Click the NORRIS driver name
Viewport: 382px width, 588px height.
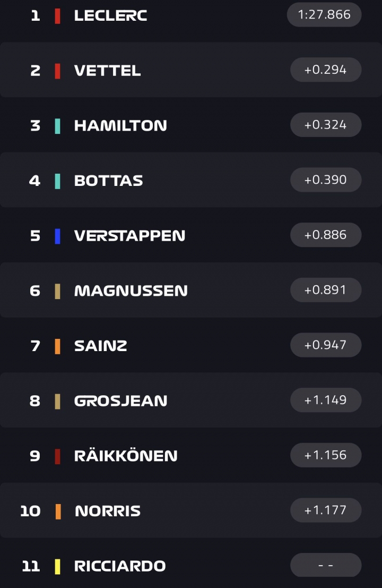click(x=108, y=511)
